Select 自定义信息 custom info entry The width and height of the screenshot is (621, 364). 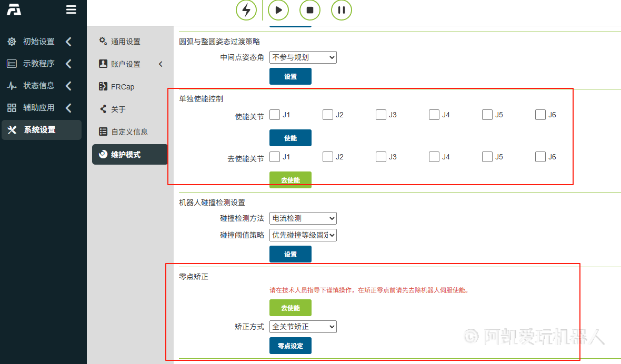click(x=129, y=132)
